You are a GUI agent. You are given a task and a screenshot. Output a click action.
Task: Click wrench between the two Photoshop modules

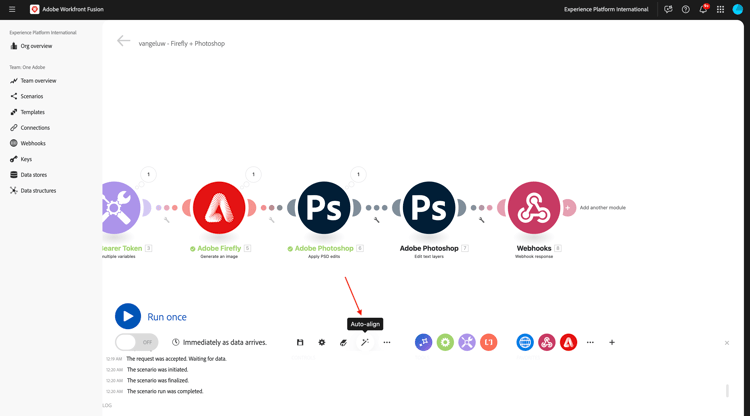pyautogui.click(x=376, y=220)
